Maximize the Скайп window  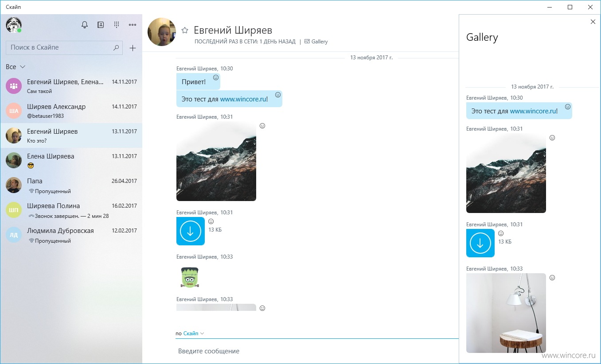[570, 7]
